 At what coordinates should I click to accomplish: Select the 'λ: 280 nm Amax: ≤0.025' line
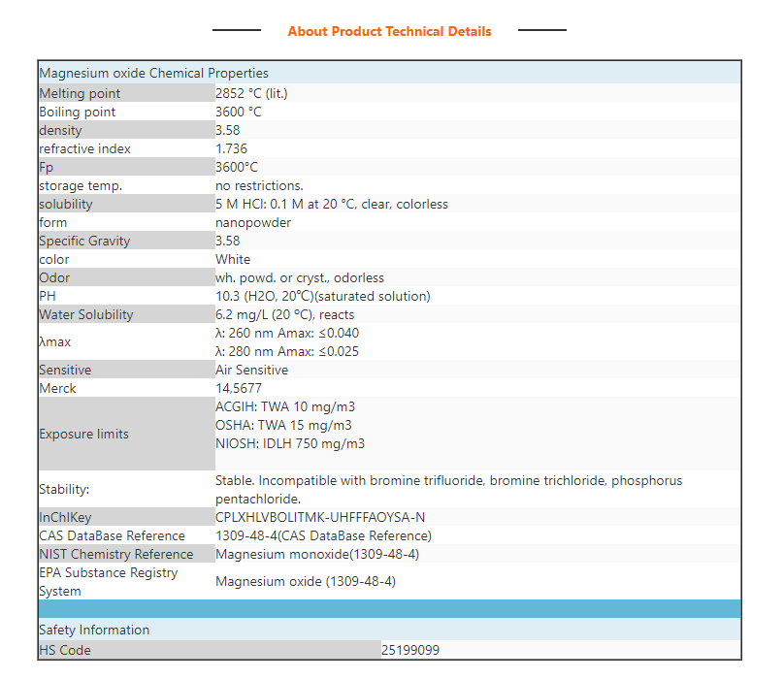click(287, 352)
